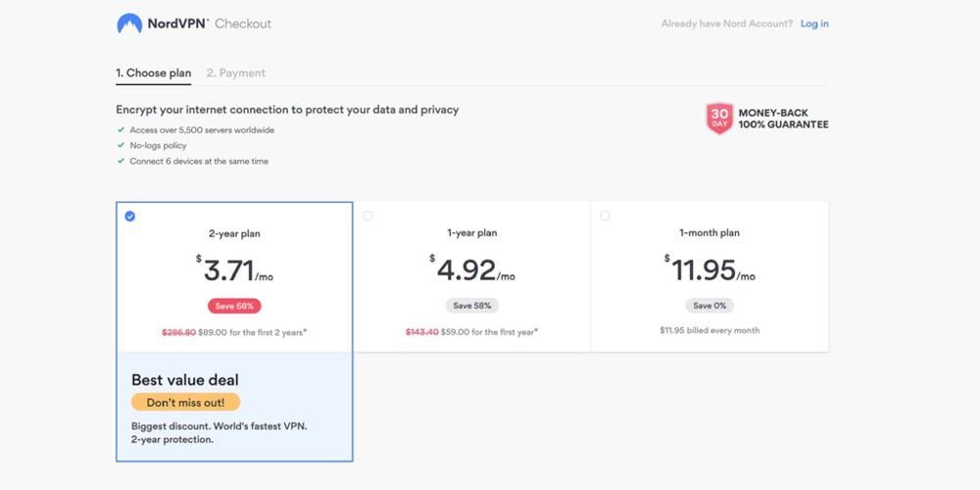Open the 1. Choose plan tab
Screen dimensions: 980x490
154,73
